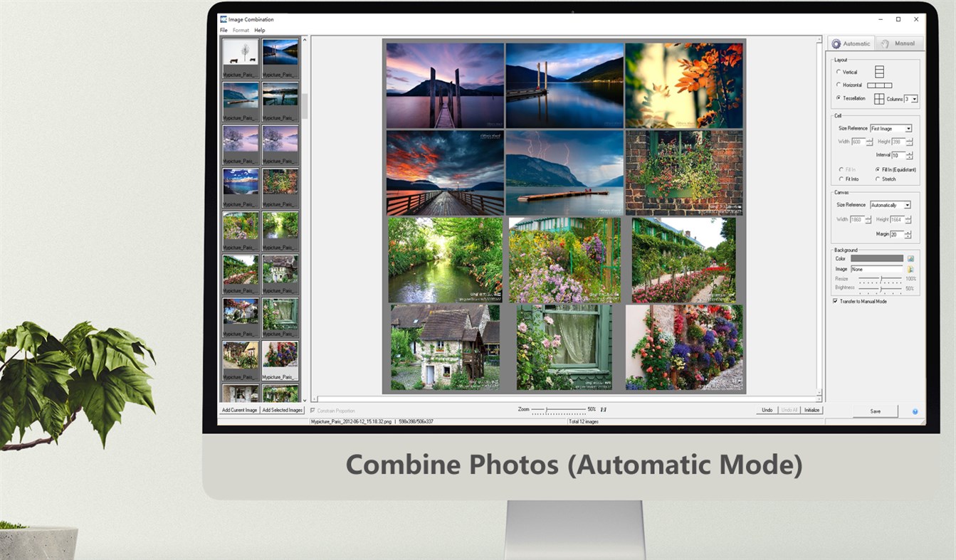Open the Canvas Size Reference dropdown showing Automatically
This screenshot has width=956, height=560.
(x=891, y=205)
